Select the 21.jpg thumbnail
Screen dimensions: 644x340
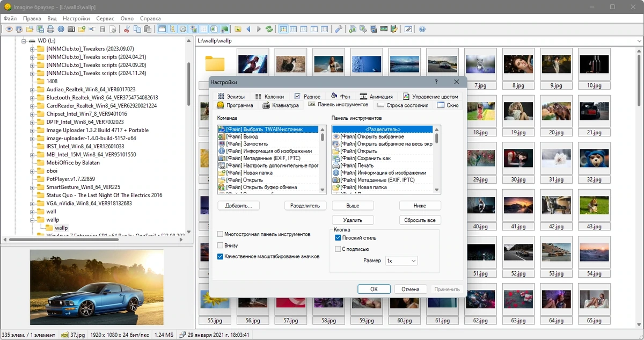pos(594,115)
